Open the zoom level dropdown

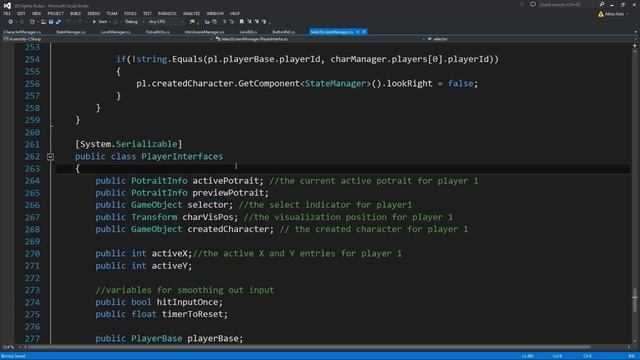click(11, 347)
